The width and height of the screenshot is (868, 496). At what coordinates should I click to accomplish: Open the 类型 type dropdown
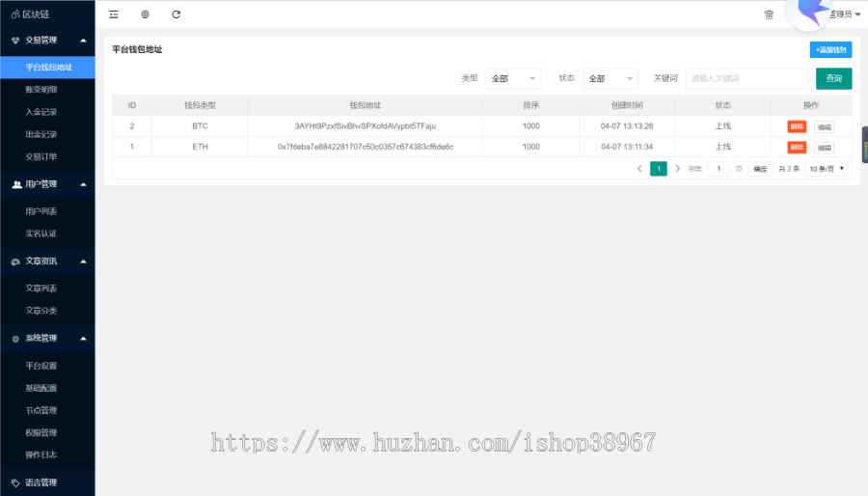click(x=513, y=78)
